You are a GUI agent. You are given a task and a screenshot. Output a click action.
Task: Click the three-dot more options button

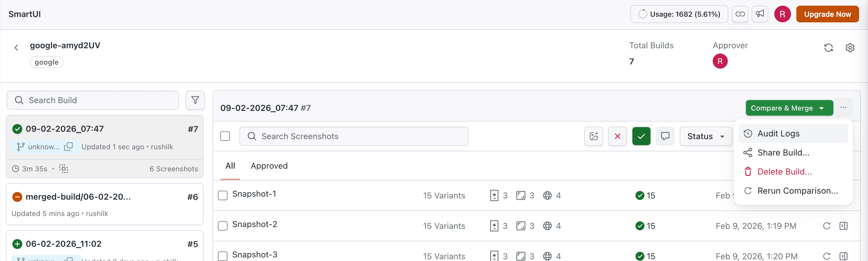844,108
